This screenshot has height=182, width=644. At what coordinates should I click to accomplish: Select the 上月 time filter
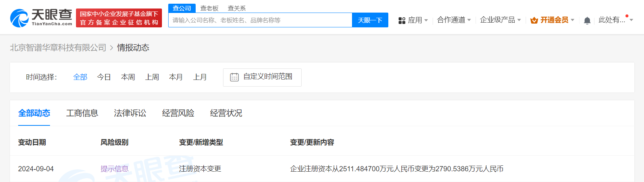pyautogui.click(x=200, y=77)
